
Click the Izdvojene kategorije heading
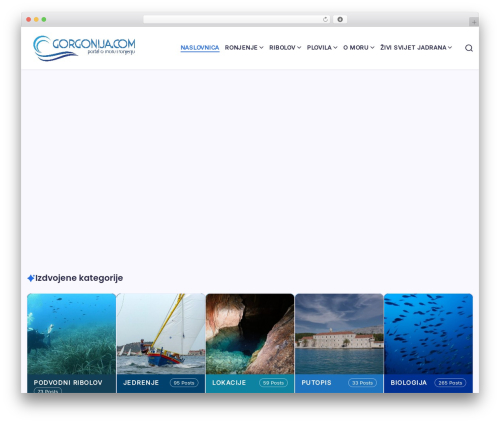tap(79, 278)
